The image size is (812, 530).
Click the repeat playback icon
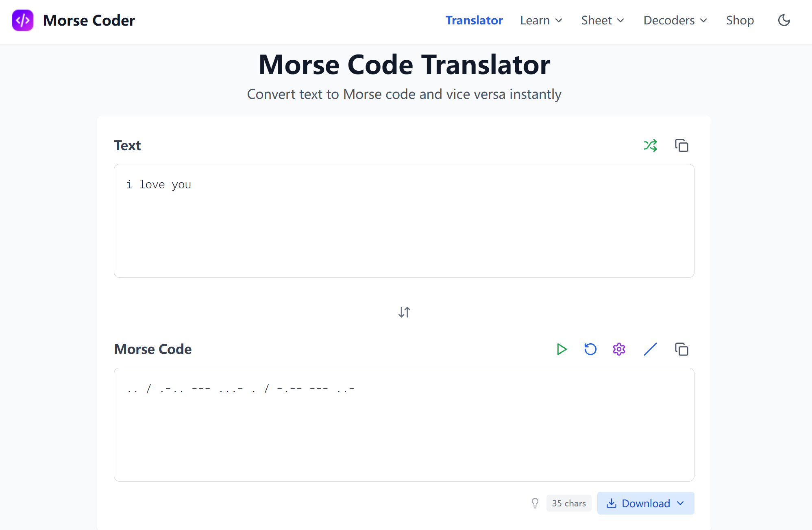point(590,349)
